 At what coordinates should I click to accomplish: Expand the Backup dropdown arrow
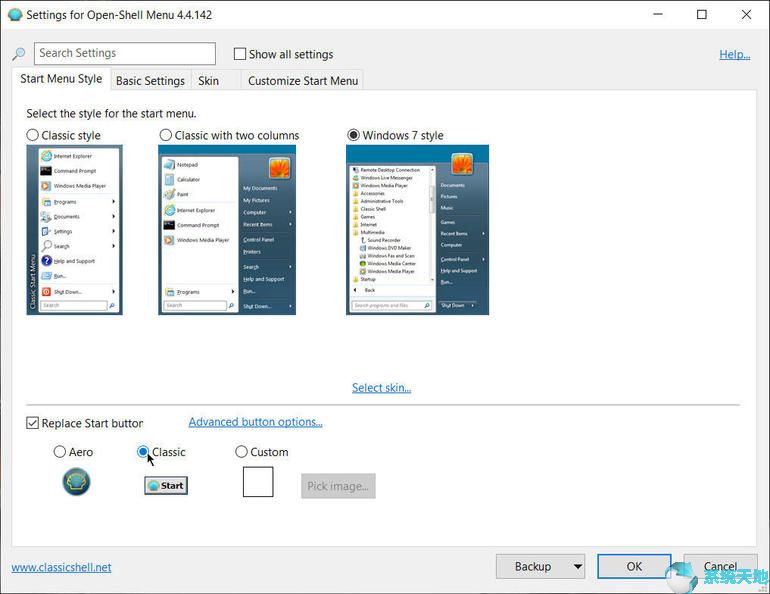(x=578, y=567)
